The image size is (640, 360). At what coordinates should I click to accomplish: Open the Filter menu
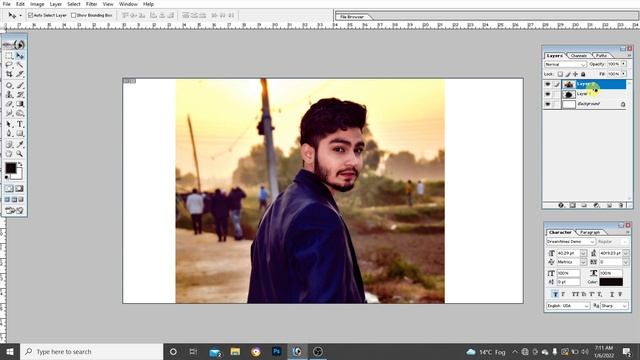91,4
